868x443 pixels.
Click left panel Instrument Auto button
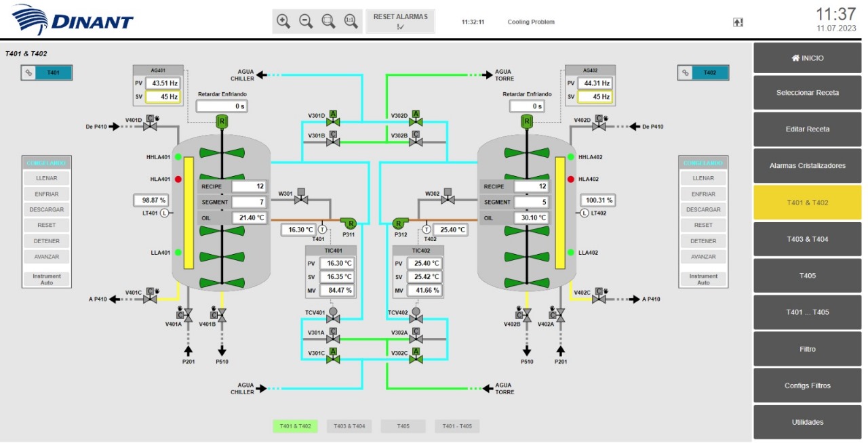pyautogui.click(x=46, y=279)
